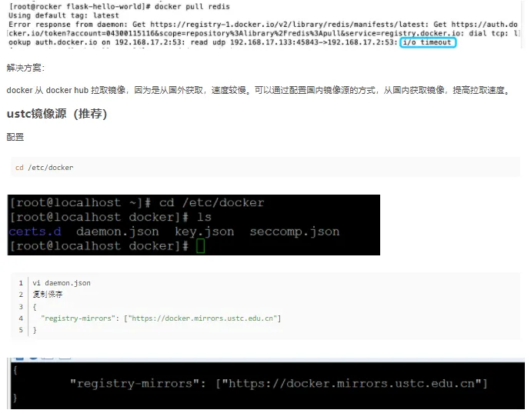Click the "复制保存" line in code block
This screenshot has width=531, height=420.
tap(48, 295)
